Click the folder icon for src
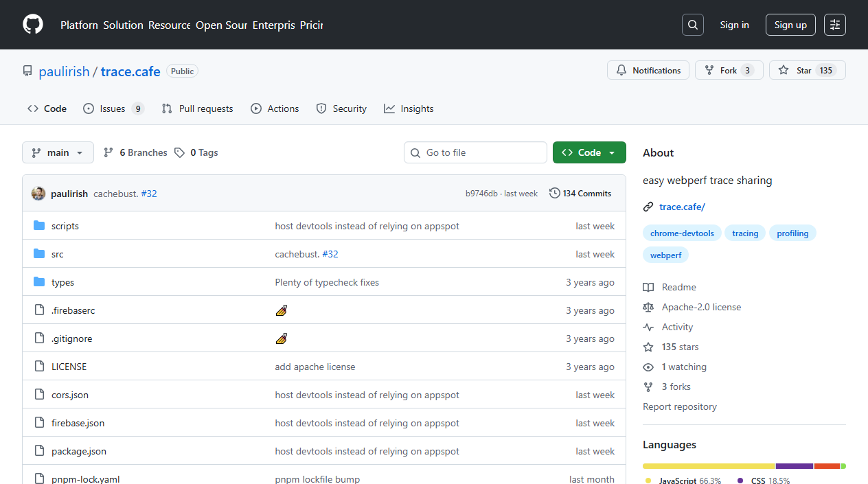Image resolution: width=868 pixels, height=484 pixels. (39, 254)
